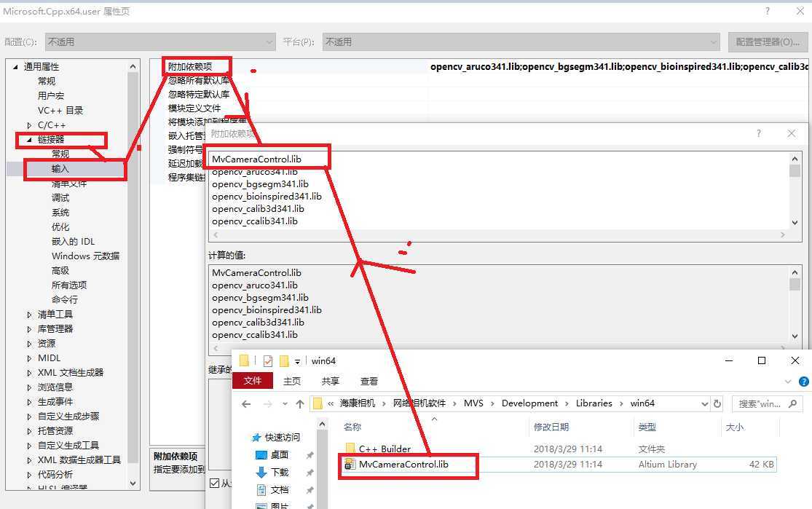
Task: Expand the 库管理器 tree node
Action: (x=30, y=329)
